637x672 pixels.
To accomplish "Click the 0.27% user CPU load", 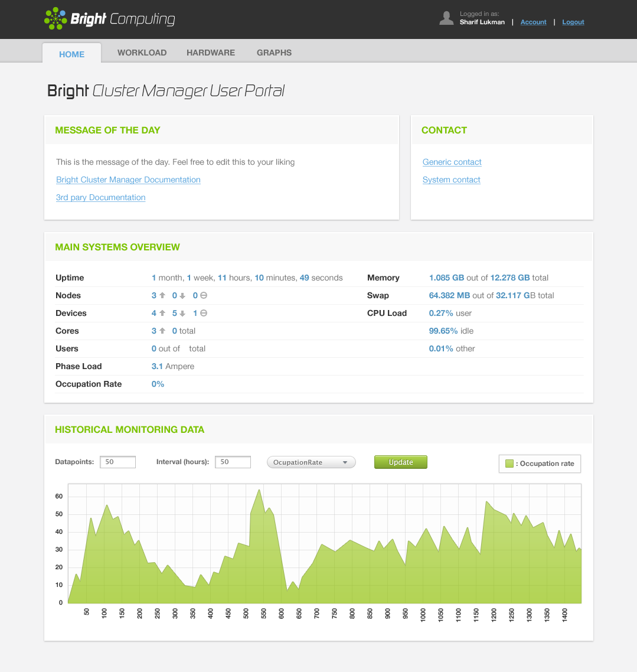I will (450, 314).
